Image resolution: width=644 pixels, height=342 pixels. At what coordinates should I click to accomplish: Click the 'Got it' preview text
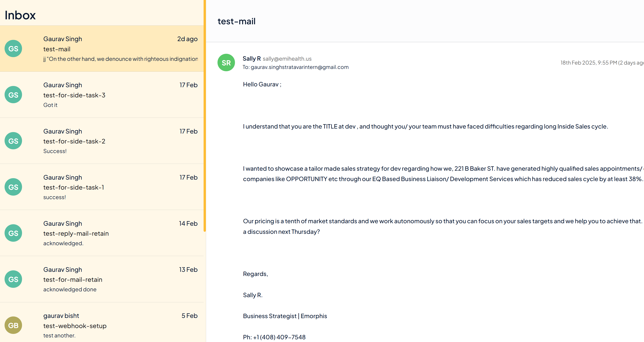pyautogui.click(x=50, y=105)
